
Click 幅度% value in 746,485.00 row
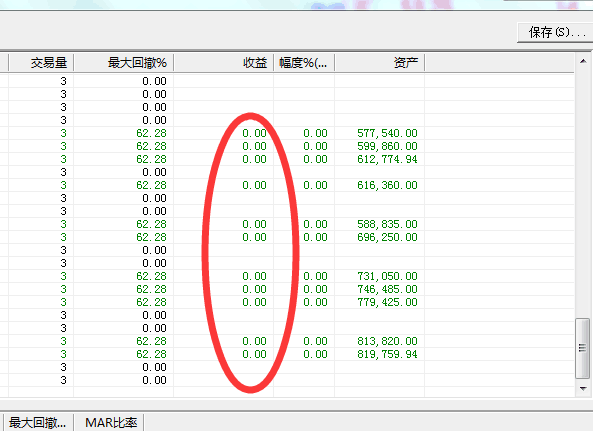[315, 289]
